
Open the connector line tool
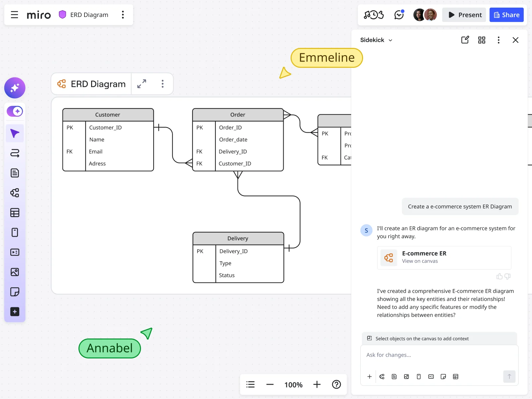coord(15,153)
